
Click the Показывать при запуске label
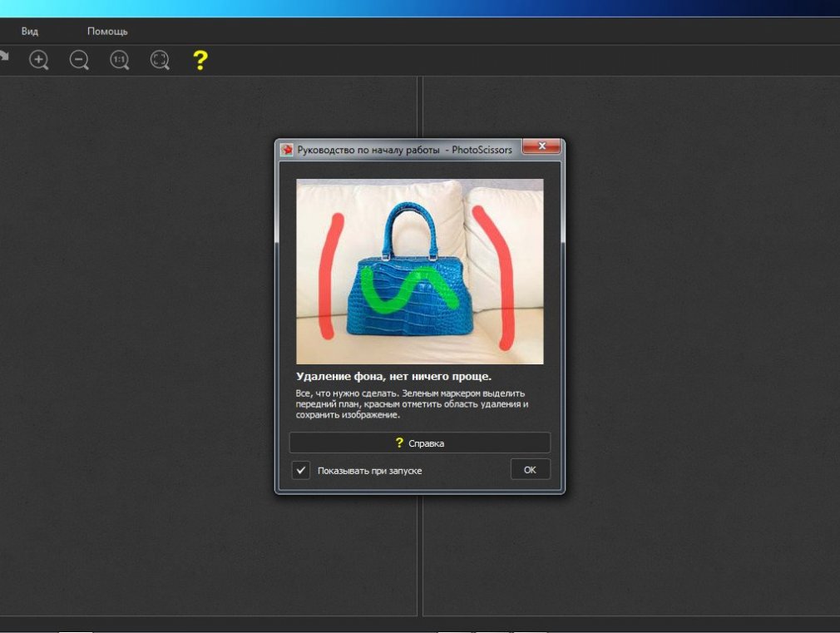[x=369, y=471]
